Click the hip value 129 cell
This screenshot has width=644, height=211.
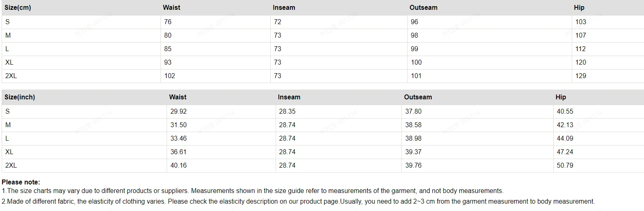click(x=580, y=76)
